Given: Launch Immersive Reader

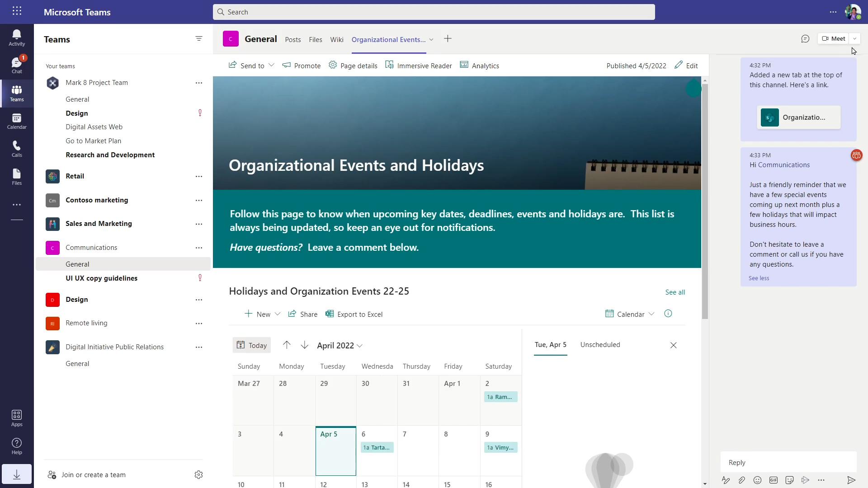Looking at the screenshot, I should tap(419, 66).
